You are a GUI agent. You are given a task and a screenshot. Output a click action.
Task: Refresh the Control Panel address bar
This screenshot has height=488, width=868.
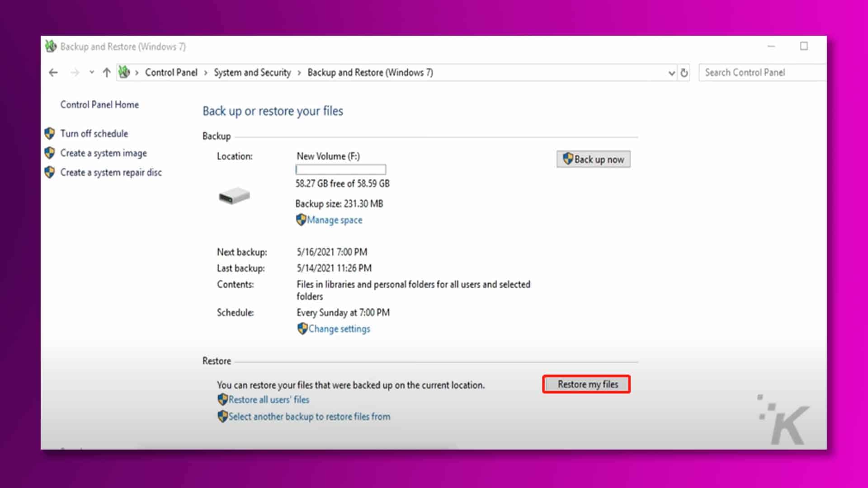(684, 73)
